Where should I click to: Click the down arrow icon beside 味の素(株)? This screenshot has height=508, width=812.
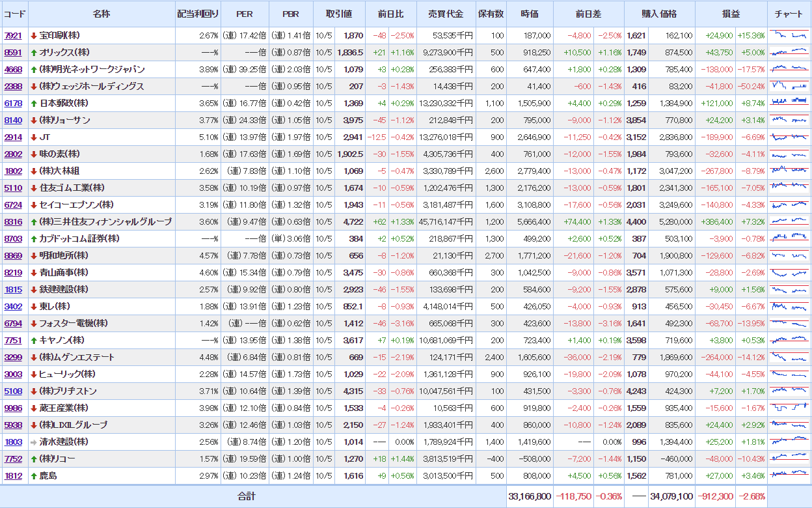(x=34, y=154)
